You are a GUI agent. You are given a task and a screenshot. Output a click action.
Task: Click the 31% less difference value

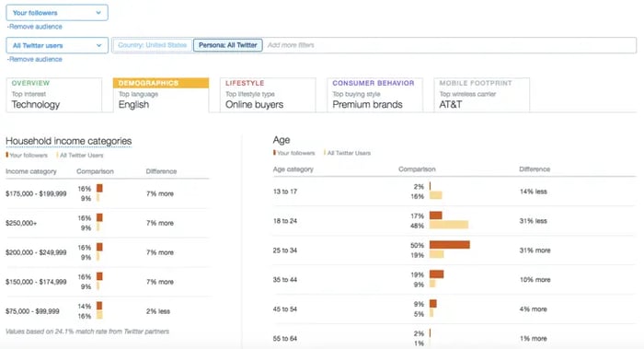point(533,221)
